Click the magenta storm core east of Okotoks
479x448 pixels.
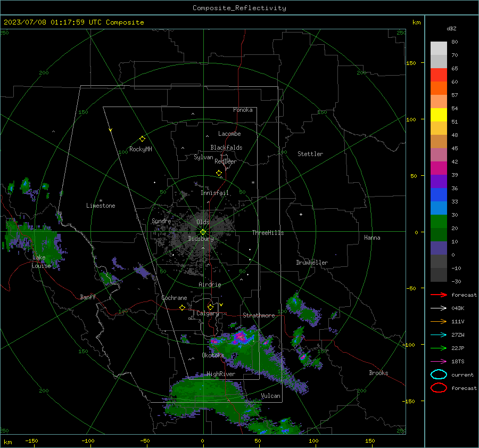pos(241,337)
